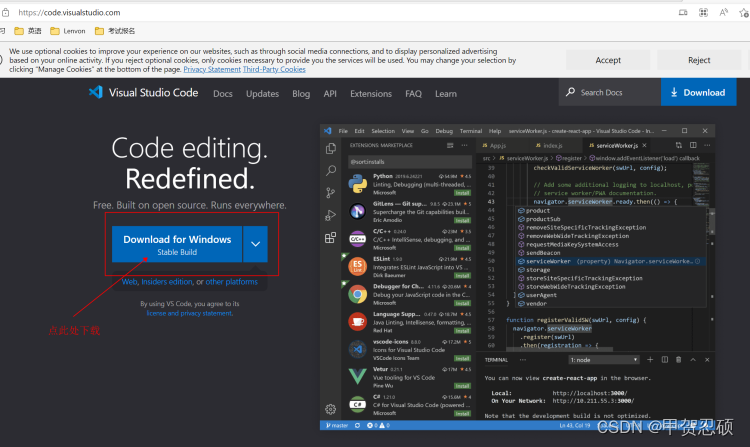Open the Explorer icon in activity bar
The height and width of the screenshot is (447, 750).
(x=331, y=149)
